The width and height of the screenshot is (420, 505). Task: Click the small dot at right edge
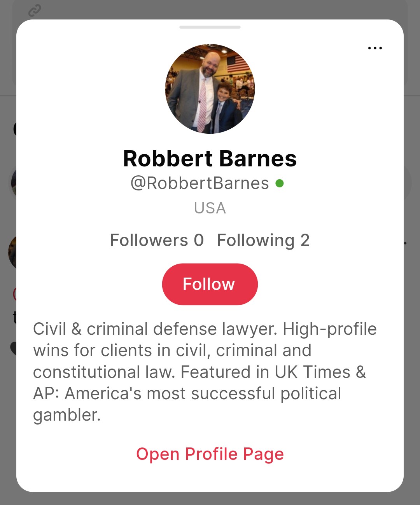(x=405, y=243)
